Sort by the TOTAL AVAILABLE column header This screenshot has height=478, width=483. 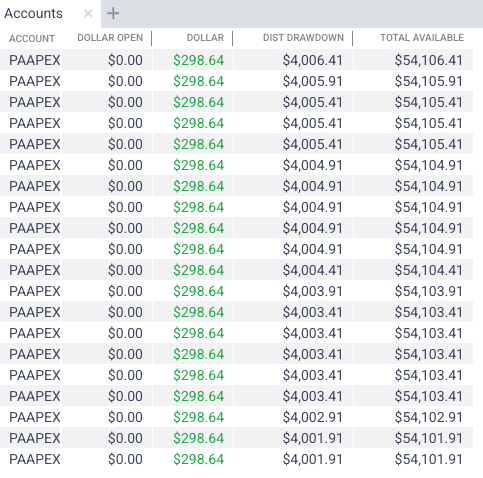[x=422, y=38]
